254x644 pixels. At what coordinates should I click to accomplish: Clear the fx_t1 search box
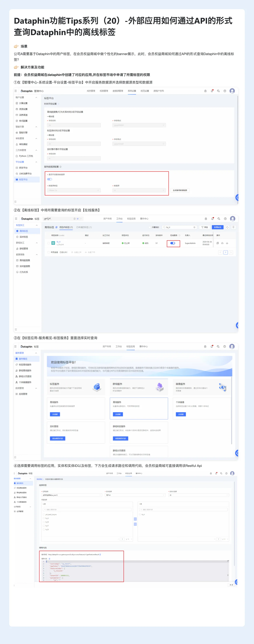coord(194,227)
